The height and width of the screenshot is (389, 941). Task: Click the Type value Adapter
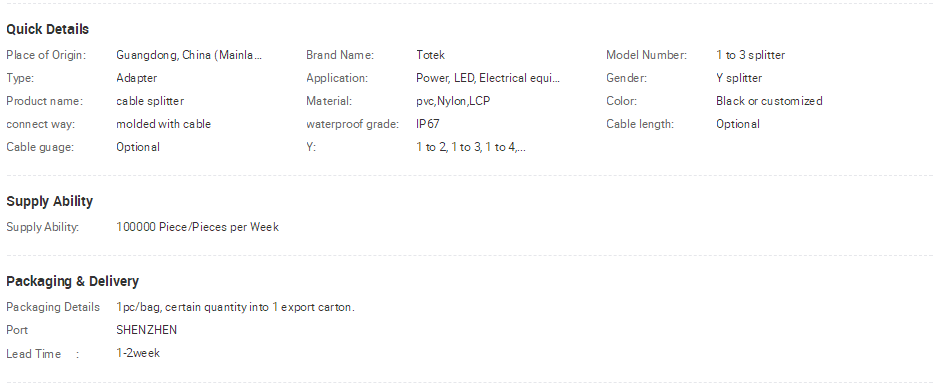[x=136, y=78]
